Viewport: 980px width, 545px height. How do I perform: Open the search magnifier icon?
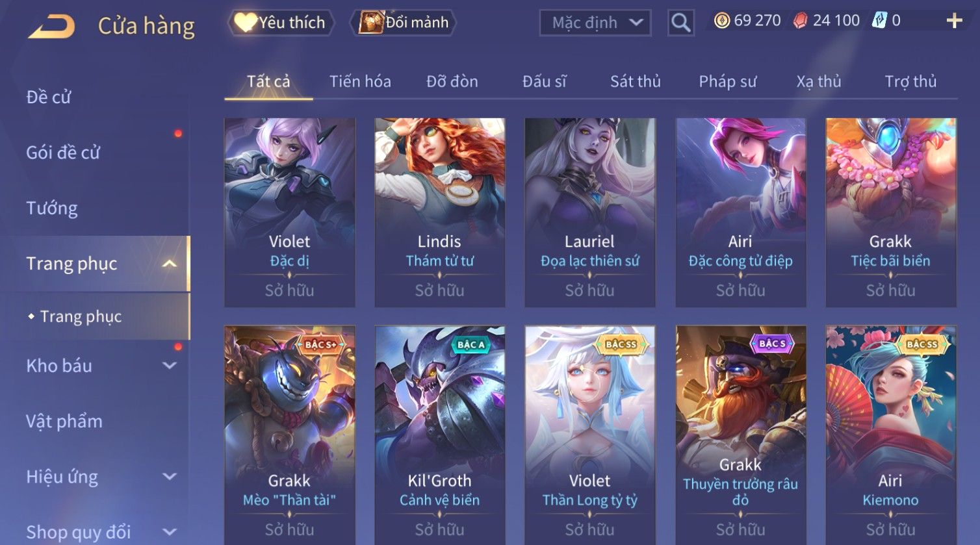(680, 23)
